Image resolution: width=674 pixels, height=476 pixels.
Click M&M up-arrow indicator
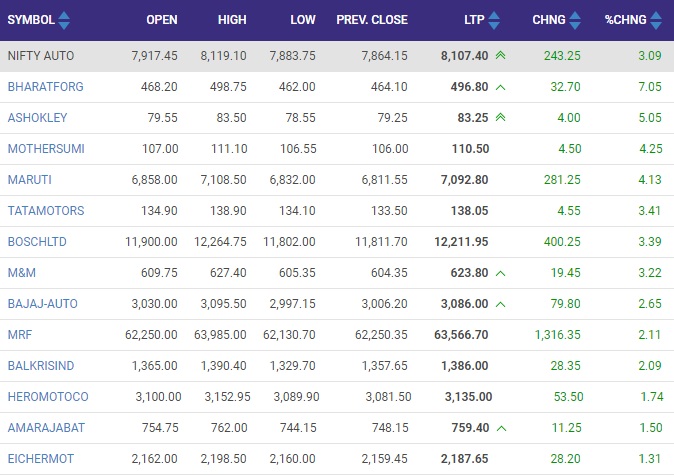click(x=500, y=273)
